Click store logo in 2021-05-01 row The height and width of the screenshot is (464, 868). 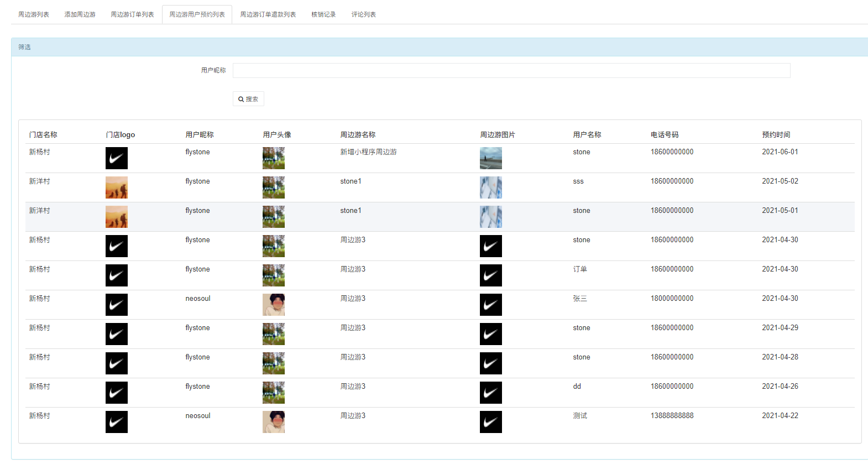click(117, 217)
